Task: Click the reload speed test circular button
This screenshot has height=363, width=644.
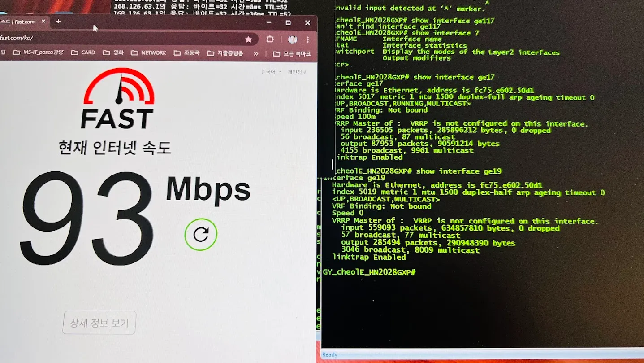Action: [x=201, y=234]
